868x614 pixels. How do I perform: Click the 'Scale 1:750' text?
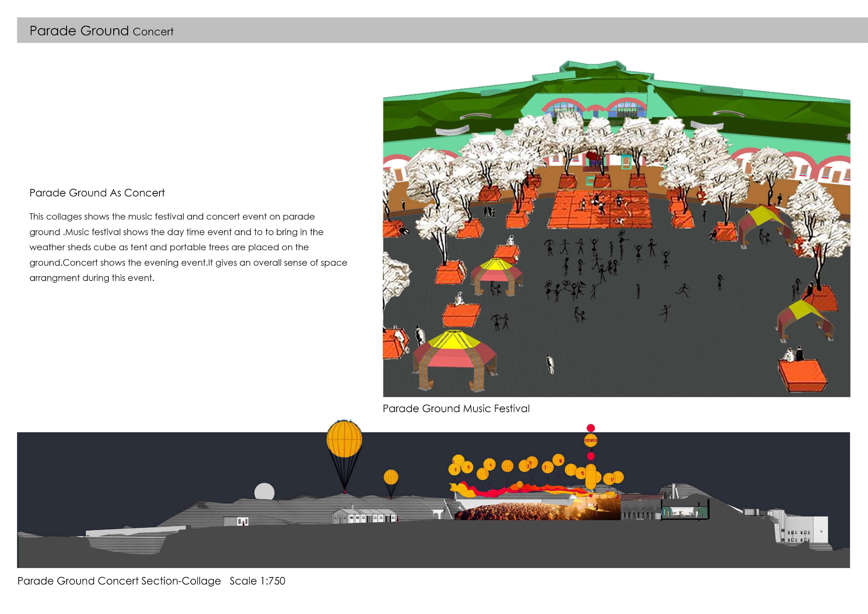coord(257,581)
